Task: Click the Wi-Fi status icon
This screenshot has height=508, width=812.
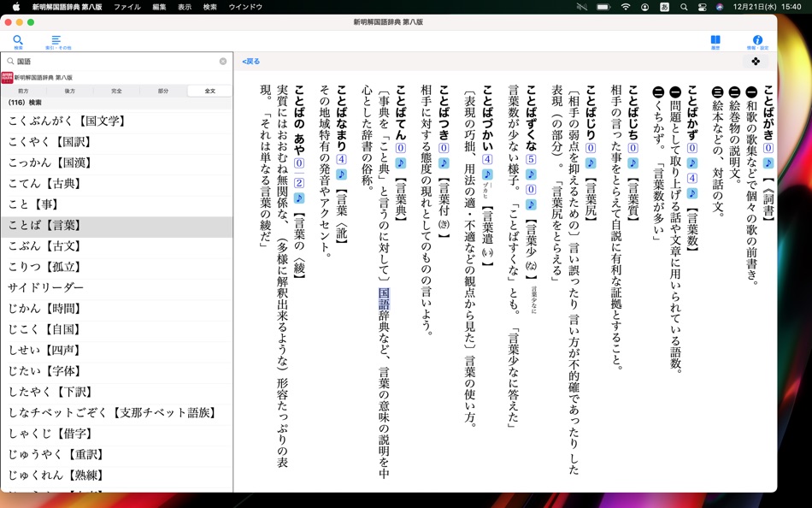Action: click(626, 7)
